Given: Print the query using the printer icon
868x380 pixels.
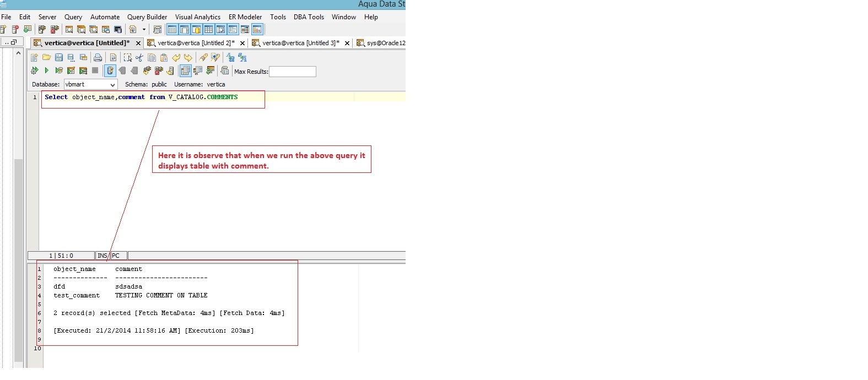Looking at the screenshot, I should coord(98,57).
